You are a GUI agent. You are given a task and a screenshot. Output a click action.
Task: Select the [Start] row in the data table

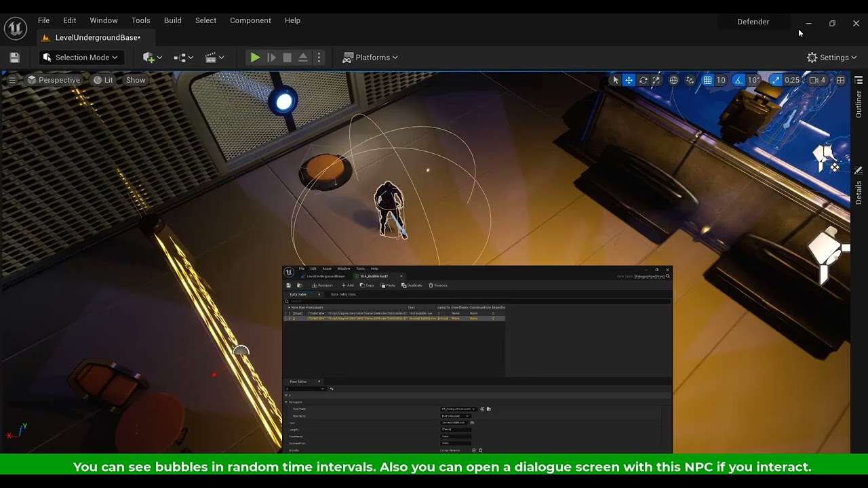point(395,313)
